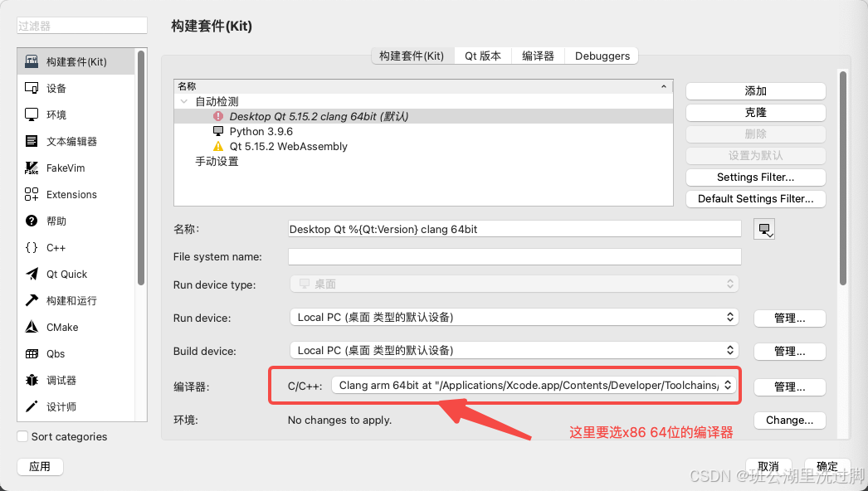The image size is (868, 491).
Task: Click the 删除 (Delete) button
Action: pyautogui.click(x=756, y=134)
